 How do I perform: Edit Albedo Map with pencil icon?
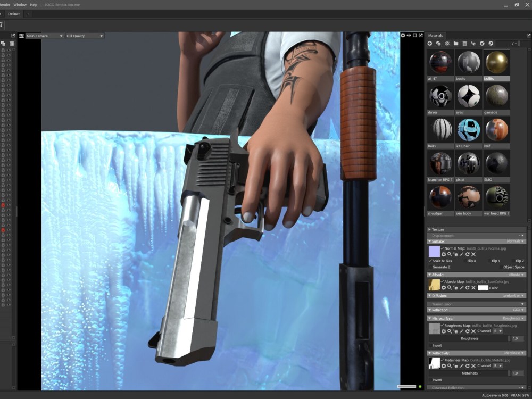pyautogui.click(x=461, y=288)
